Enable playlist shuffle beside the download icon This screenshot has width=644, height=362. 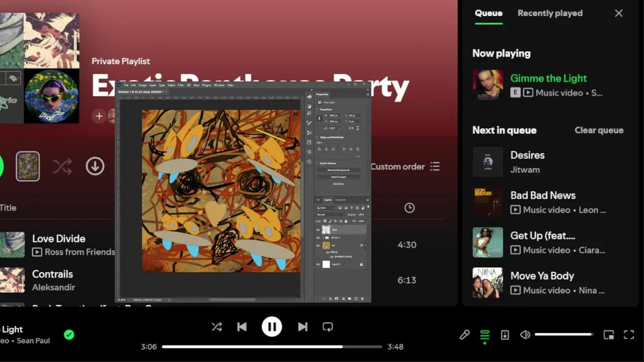(x=62, y=166)
